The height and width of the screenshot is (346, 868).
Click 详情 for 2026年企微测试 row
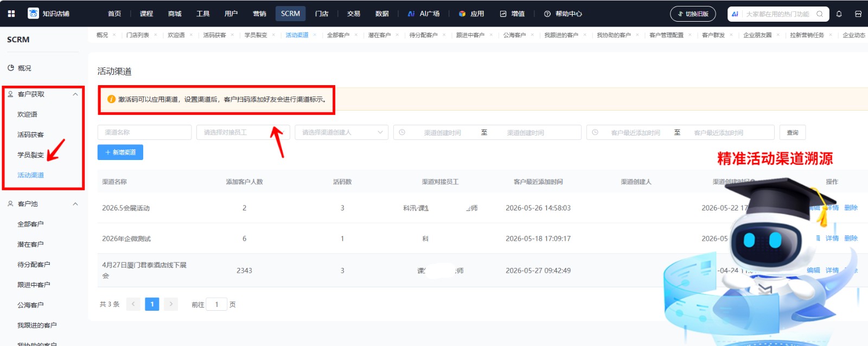(x=832, y=239)
